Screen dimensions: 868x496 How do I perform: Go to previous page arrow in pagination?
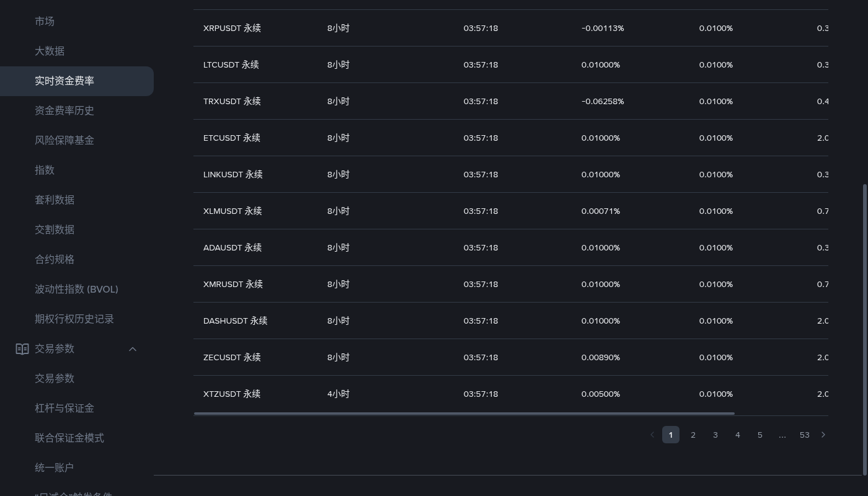(652, 435)
